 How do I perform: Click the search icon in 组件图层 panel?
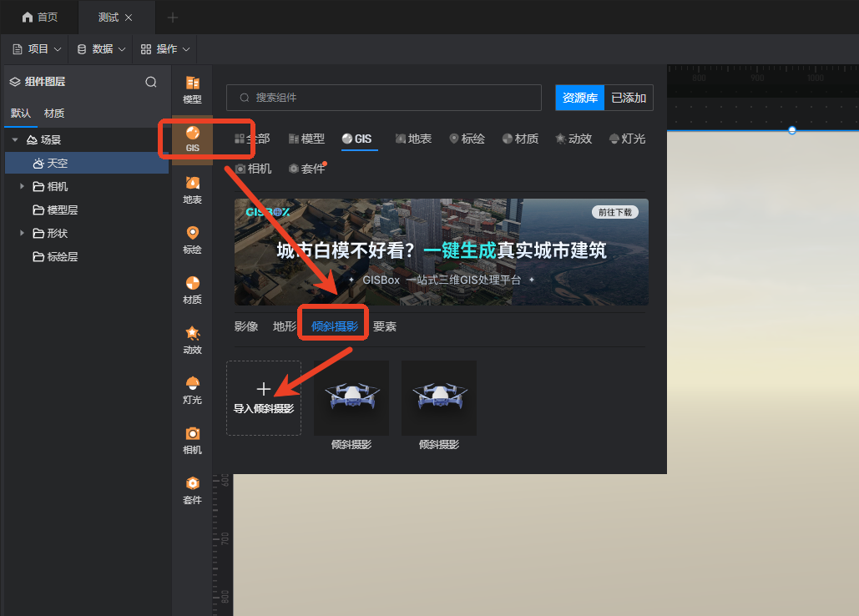click(150, 82)
